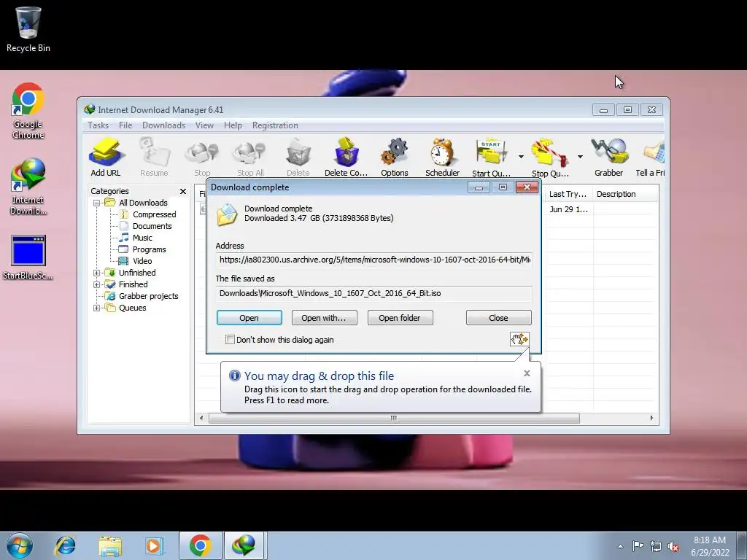747x560 pixels.
Task: Select Google Chrome desktop shortcut
Action: pos(28,111)
